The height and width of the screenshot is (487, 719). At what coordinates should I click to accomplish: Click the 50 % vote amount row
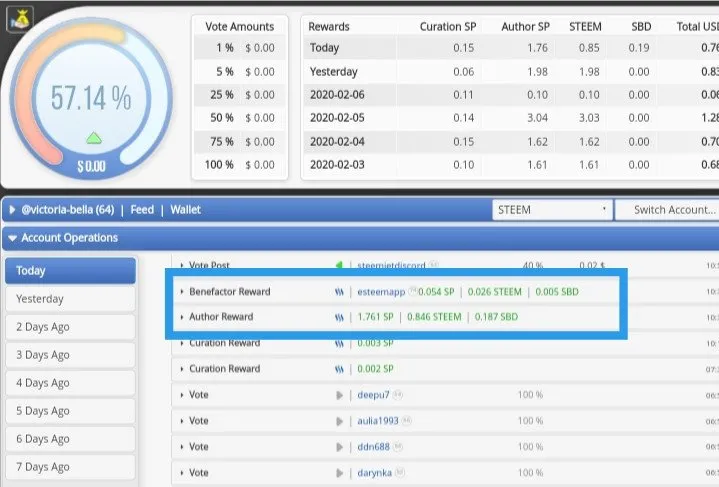coord(240,118)
